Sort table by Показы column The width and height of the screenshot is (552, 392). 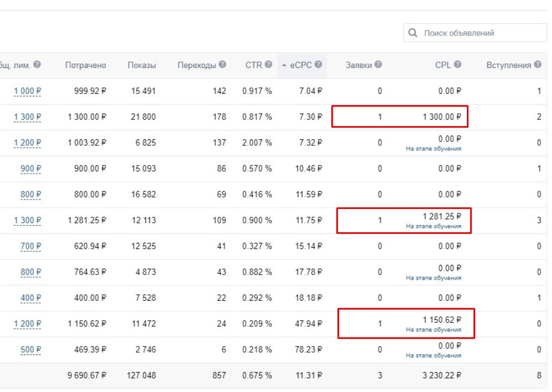(x=142, y=65)
